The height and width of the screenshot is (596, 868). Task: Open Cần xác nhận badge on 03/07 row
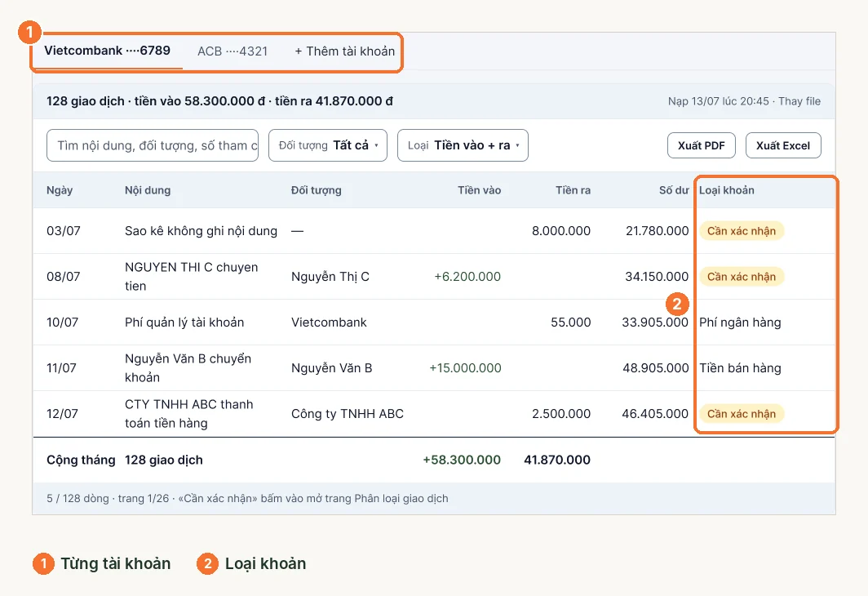742,231
